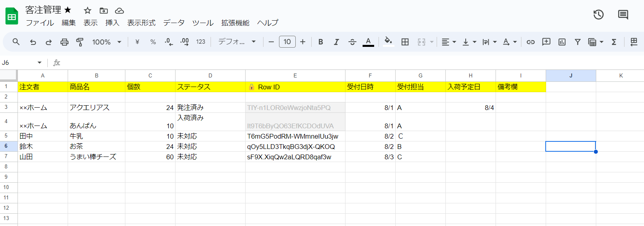
Task: Decrease font size with minus button
Action: (x=271, y=42)
